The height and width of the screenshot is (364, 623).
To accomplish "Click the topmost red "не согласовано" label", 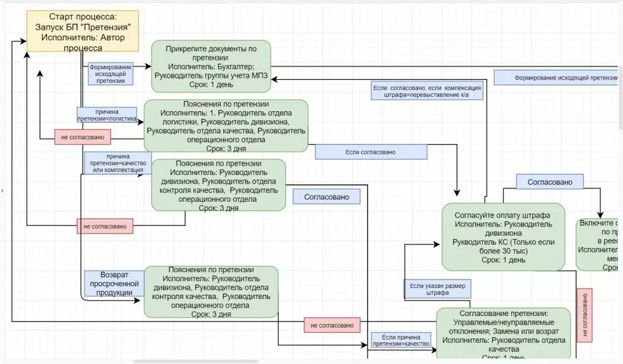I will point(83,137).
